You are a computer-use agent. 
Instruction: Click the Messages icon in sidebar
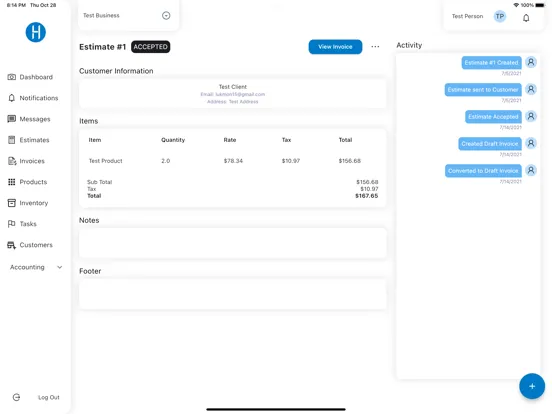(12, 119)
